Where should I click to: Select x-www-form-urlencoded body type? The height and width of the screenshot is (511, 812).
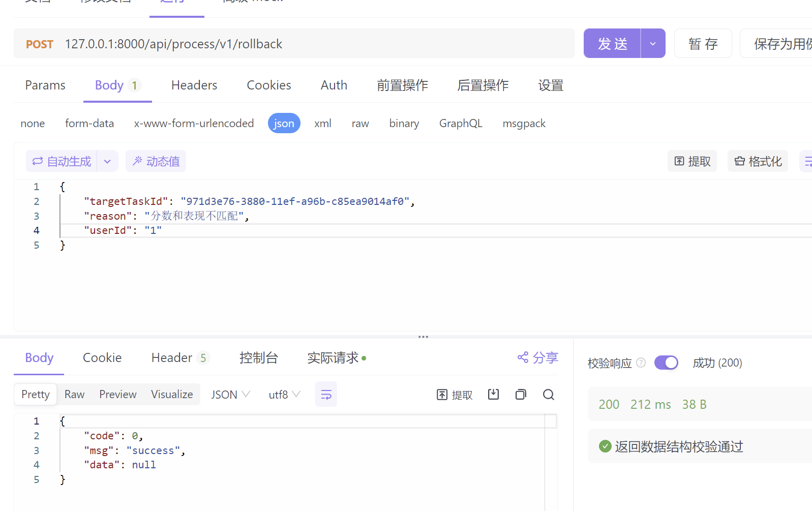coord(194,124)
